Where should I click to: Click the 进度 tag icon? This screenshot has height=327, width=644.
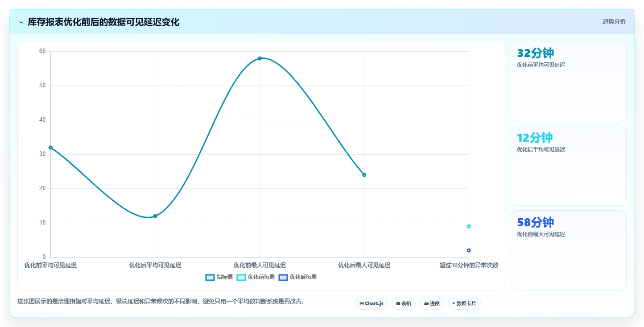[426, 304]
